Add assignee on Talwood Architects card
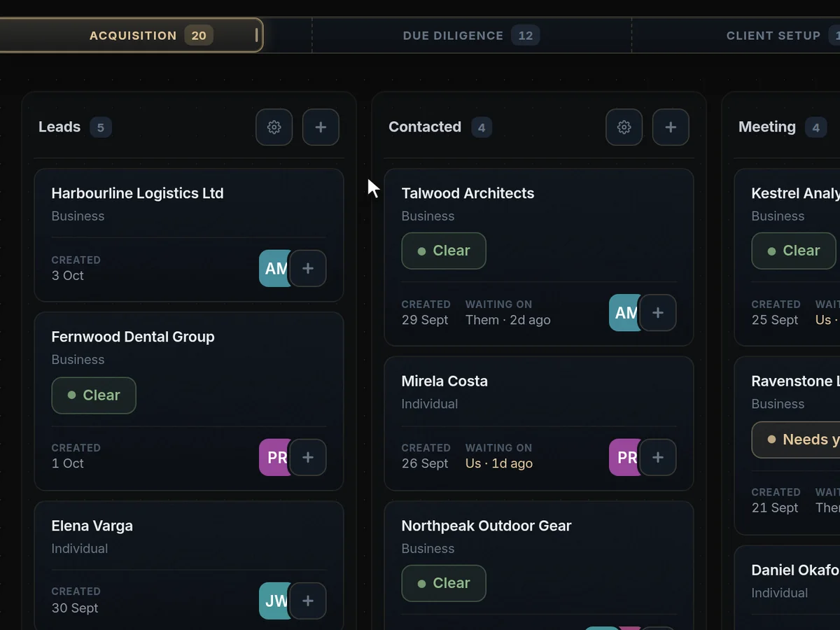The width and height of the screenshot is (840, 630). (x=658, y=312)
